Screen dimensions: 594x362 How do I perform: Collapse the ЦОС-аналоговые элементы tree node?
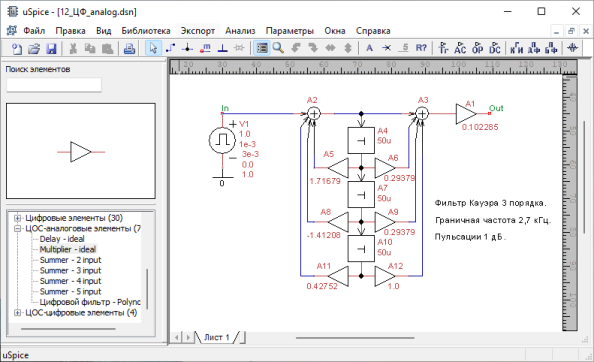(x=17, y=229)
